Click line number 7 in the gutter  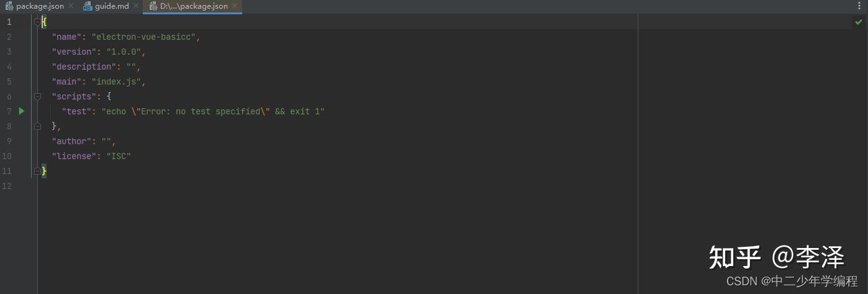tap(9, 111)
